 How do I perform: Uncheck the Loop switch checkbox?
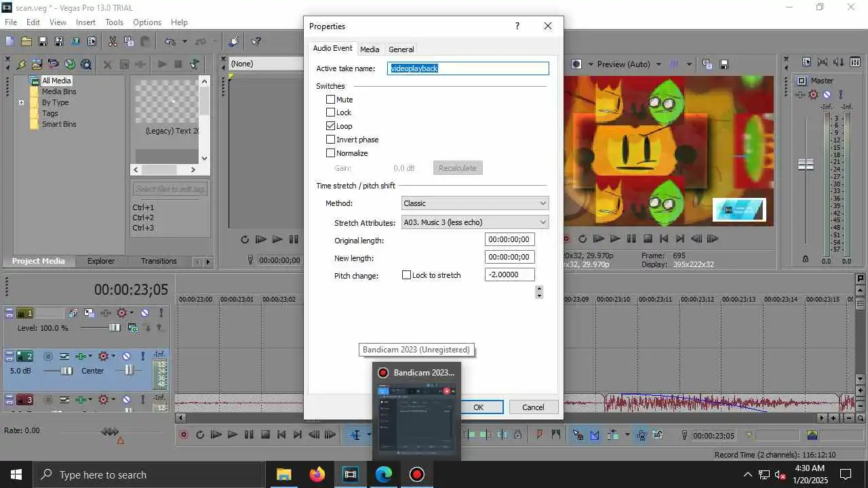331,126
